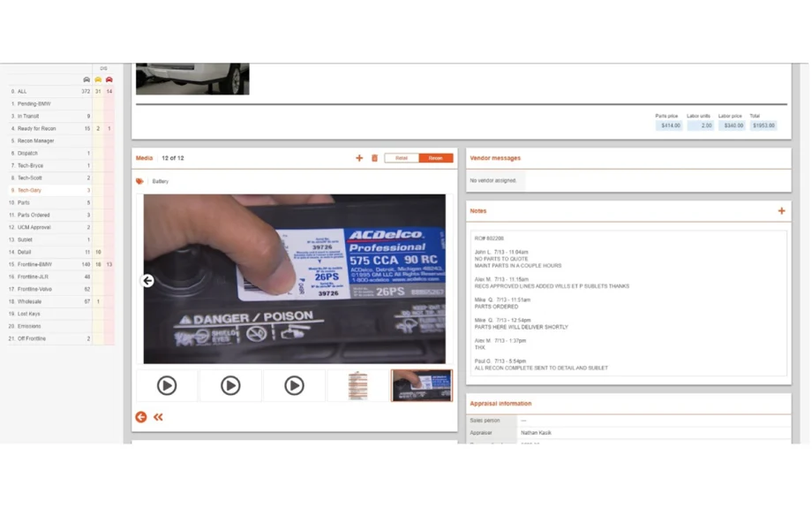Click the Vendor messages heading
The height and width of the screenshot is (508, 812).
coord(495,158)
